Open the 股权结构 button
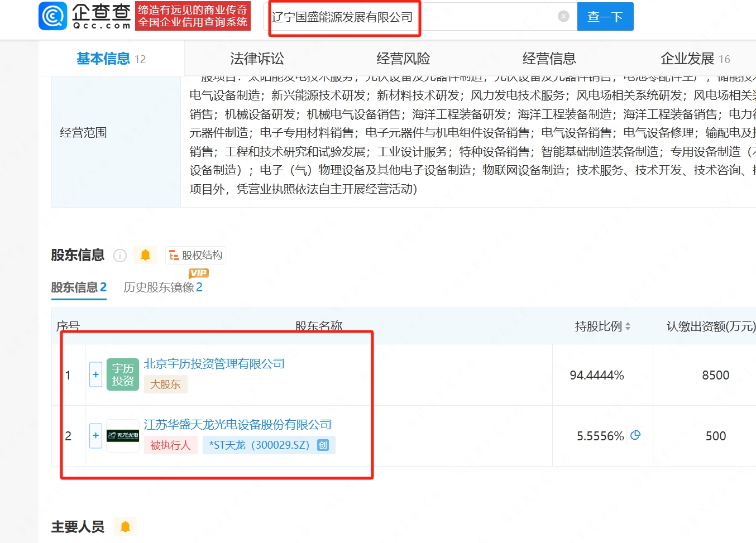The width and height of the screenshot is (756, 543). 195,255
